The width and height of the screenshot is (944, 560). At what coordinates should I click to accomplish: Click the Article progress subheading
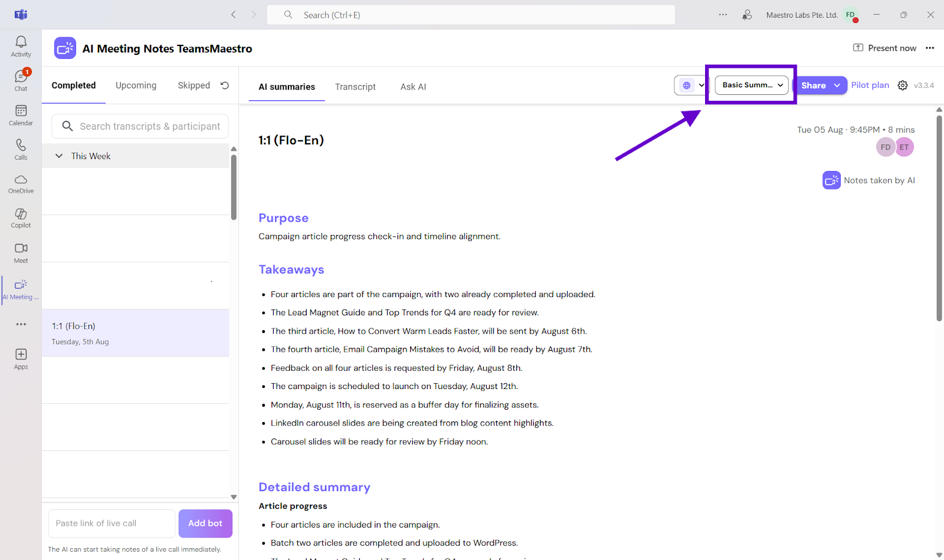[x=293, y=506]
